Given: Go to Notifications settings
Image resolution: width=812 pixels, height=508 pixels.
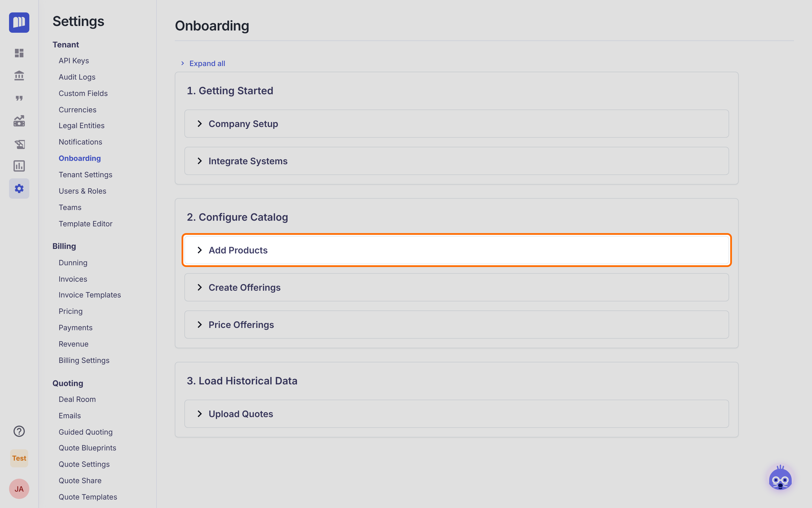Looking at the screenshot, I should pos(81,142).
